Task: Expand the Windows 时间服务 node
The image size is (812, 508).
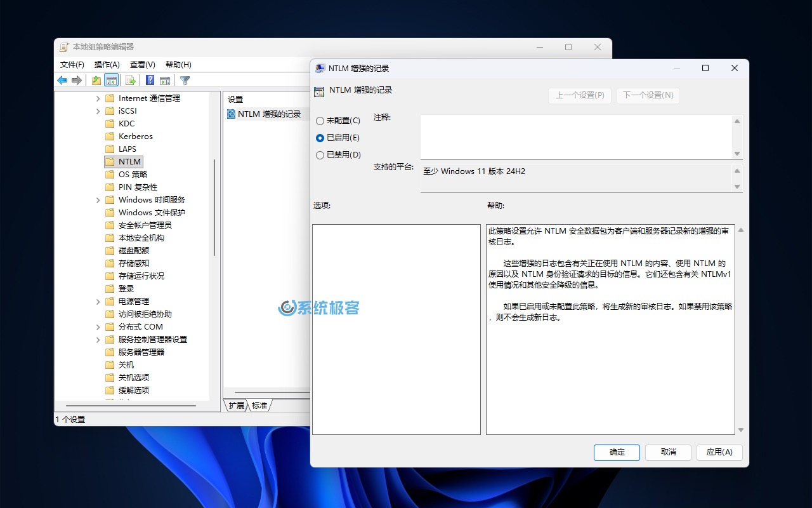Action: pyautogui.click(x=98, y=200)
